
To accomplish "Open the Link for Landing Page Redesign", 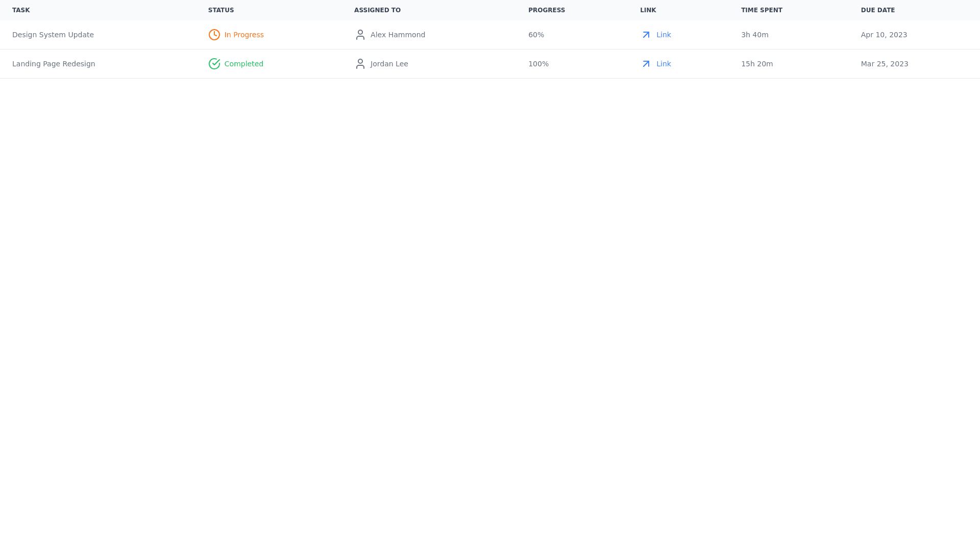I will [x=664, y=64].
